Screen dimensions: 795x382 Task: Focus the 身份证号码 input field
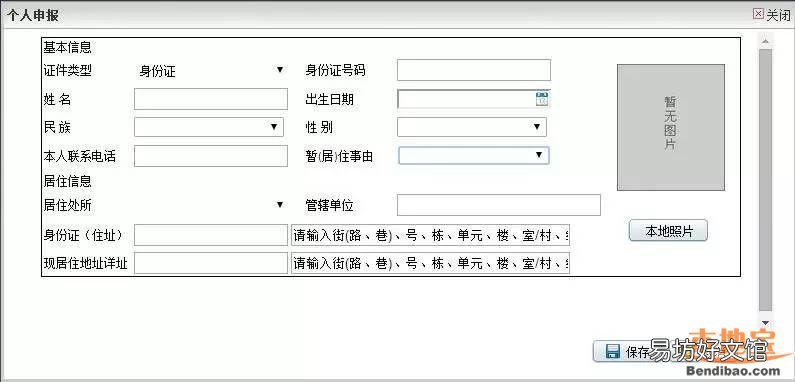(474, 70)
